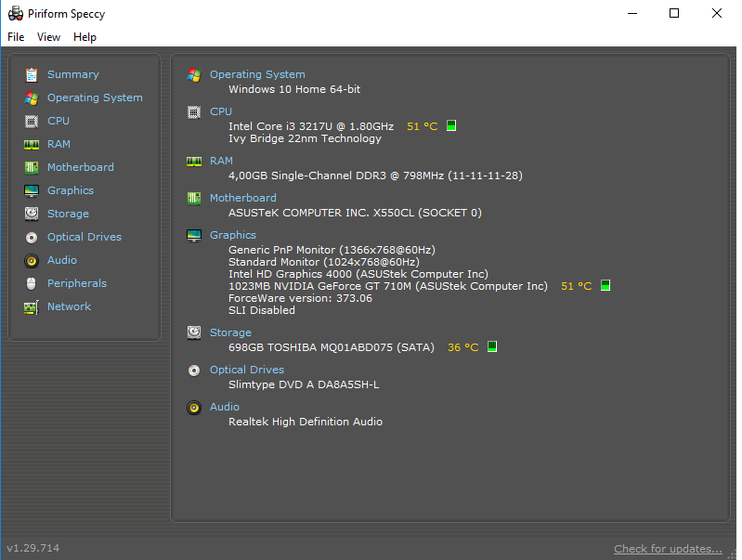The width and height of the screenshot is (742, 560).
Task: Click the Windows 10 Home 64-bit text
Action: (294, 89)
